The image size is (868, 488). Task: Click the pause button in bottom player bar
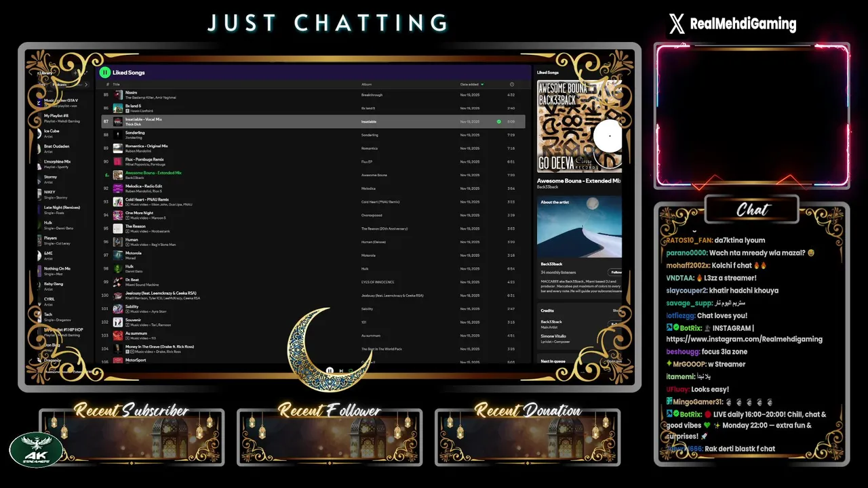(x=329, y=371)
